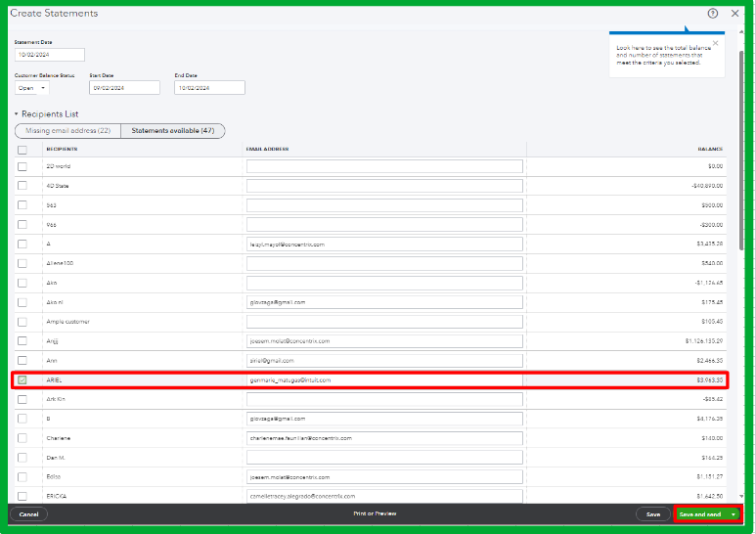The width and height of the screenshot is (756, 534).
Task: Edit Anjj's email address field
Action: pyautogui.click(x=384, y=341)
